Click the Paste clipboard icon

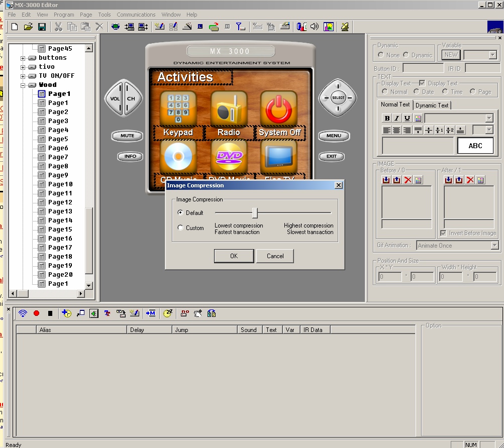click(85, 27)
